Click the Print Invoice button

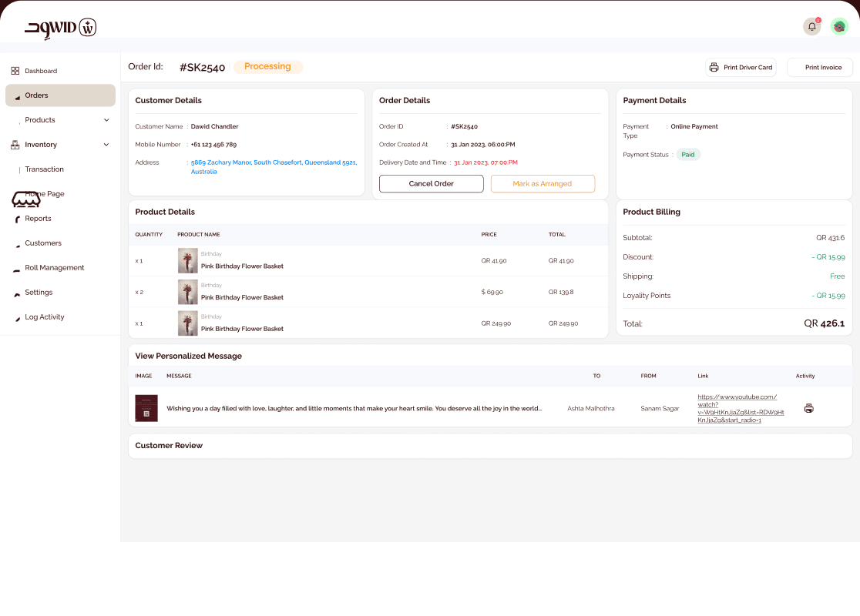pyautogui.click(x=820, y=68)
